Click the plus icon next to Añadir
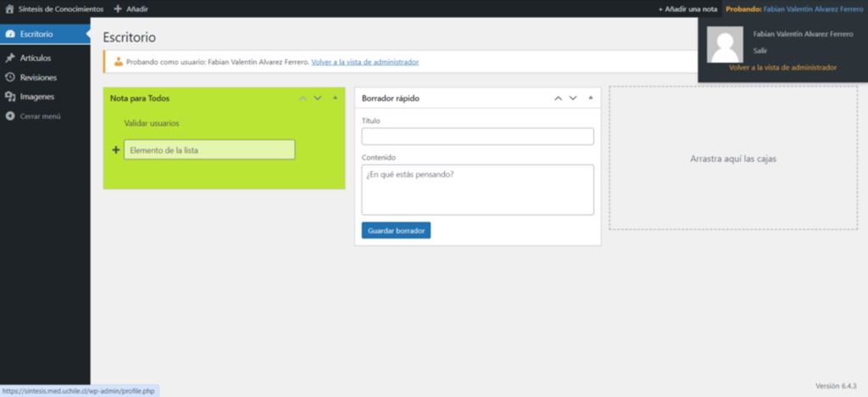The image size is (868, 397). click(x=119, y=8)
